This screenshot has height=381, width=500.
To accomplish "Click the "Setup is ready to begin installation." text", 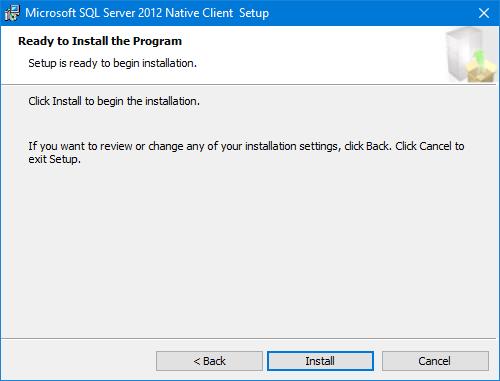I will pos(112,63).
